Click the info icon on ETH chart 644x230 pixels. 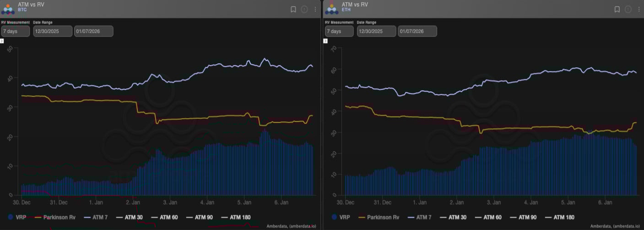click(628, 9)
